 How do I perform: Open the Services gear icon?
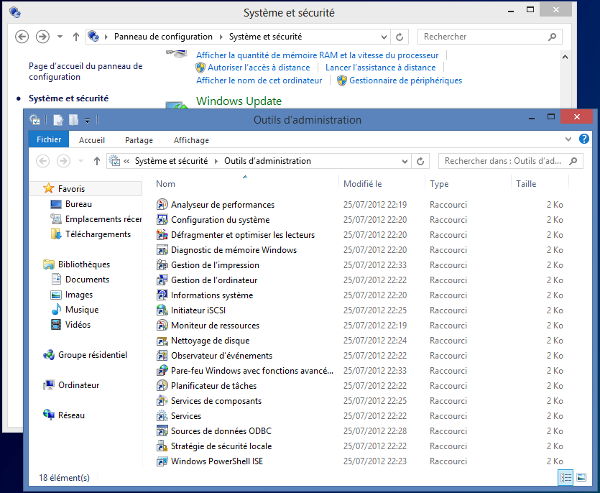coord(162,416)
